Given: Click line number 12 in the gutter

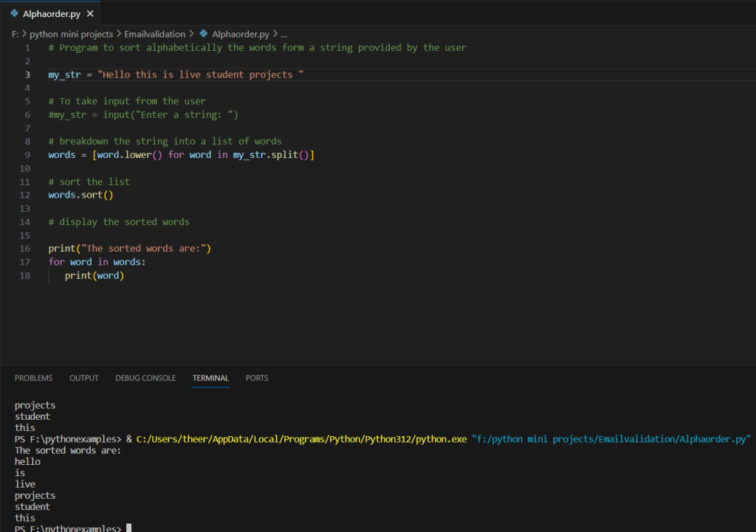Looking at the screenshot, I should point(25,195).
